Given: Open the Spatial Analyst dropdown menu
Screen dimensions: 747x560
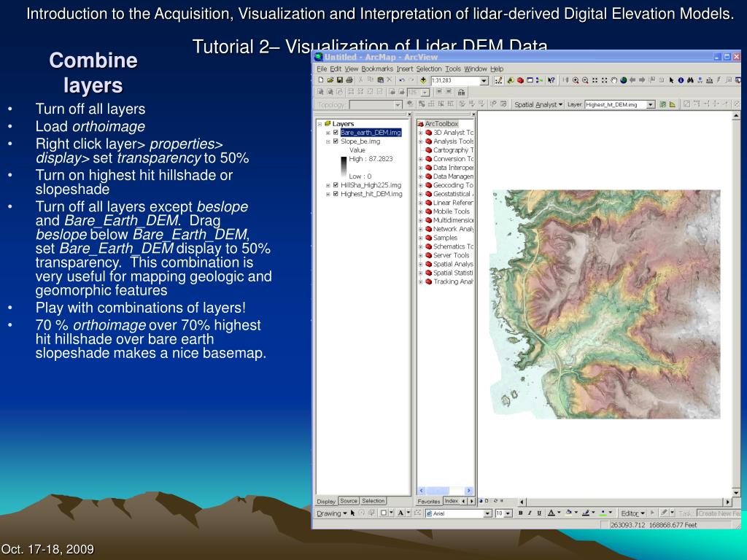Looking at the screenshot, I should point(538,104).
